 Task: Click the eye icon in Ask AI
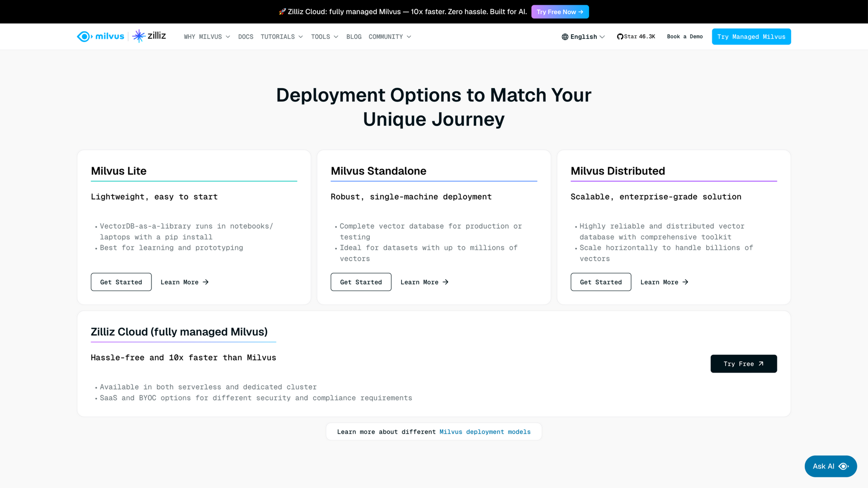tap(844, 466)
